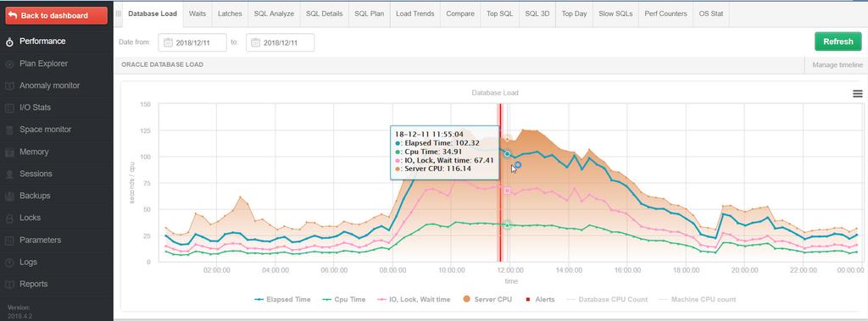Switch to the Waits tab

coord(198,14)
